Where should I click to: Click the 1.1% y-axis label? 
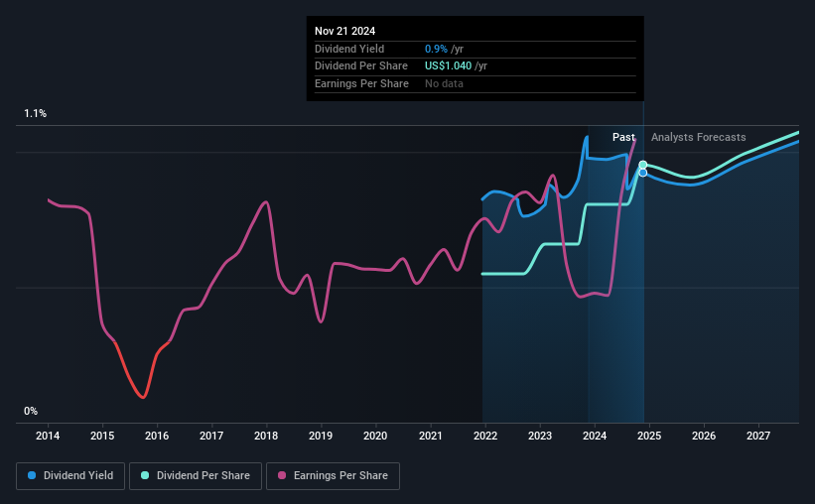36,113
